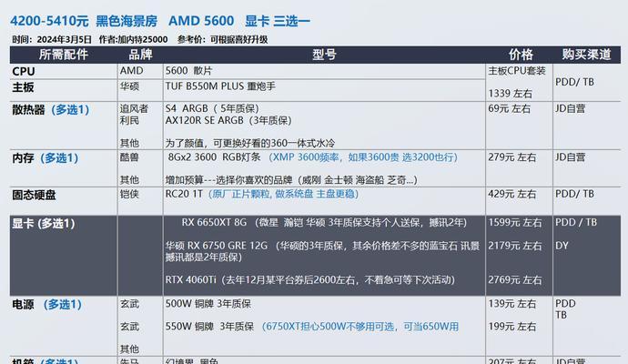The height and width of the screenshot is (364, 628).
Task: Click PDD/ TB in the CPU row
Action: tap(574, 82)
